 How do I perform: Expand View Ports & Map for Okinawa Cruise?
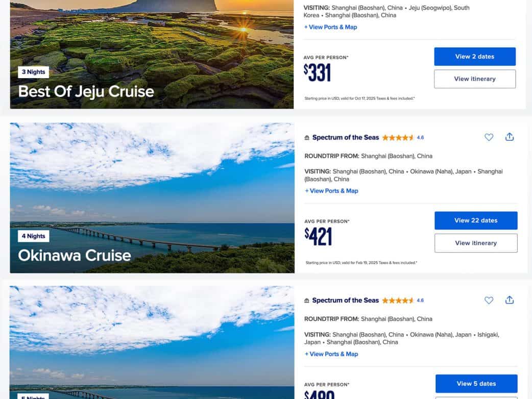(331, 191)
